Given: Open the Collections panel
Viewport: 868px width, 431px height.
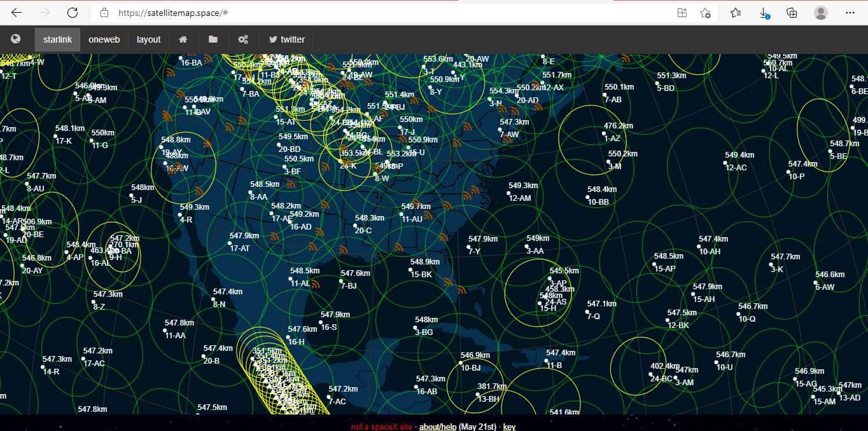Looking at the screenshot, I should point(792,13).
